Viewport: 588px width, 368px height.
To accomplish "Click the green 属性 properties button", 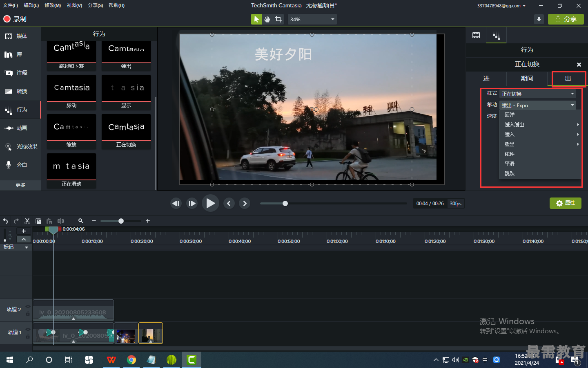I will pos(566,203).
